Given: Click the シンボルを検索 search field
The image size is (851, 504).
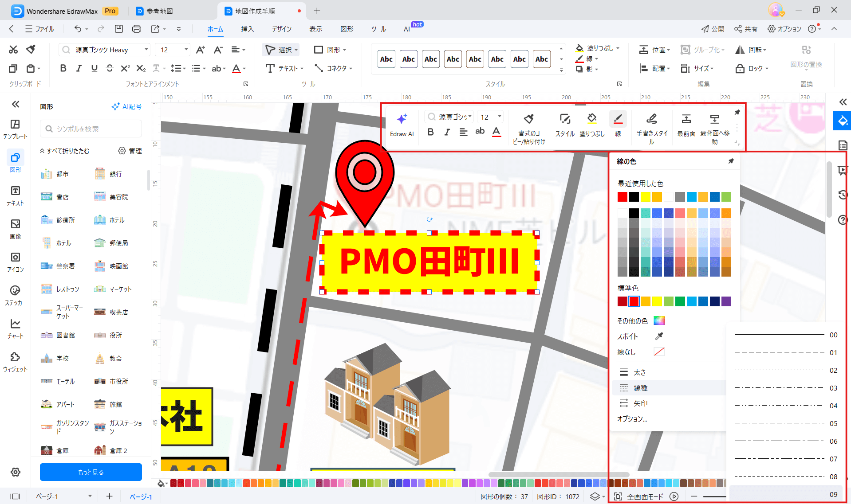Looking at the screenshot, I should click(91, 129).
